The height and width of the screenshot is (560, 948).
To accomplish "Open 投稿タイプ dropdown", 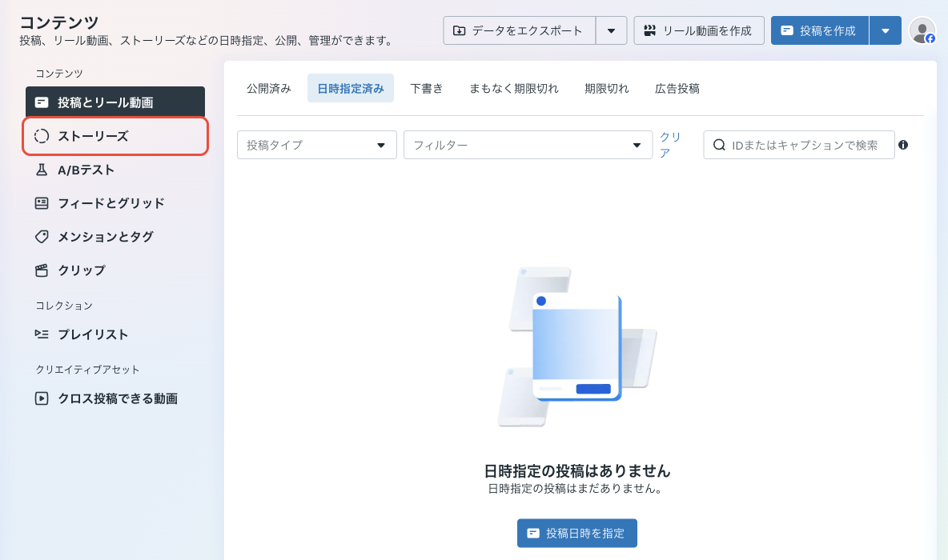I will point(317,145).
